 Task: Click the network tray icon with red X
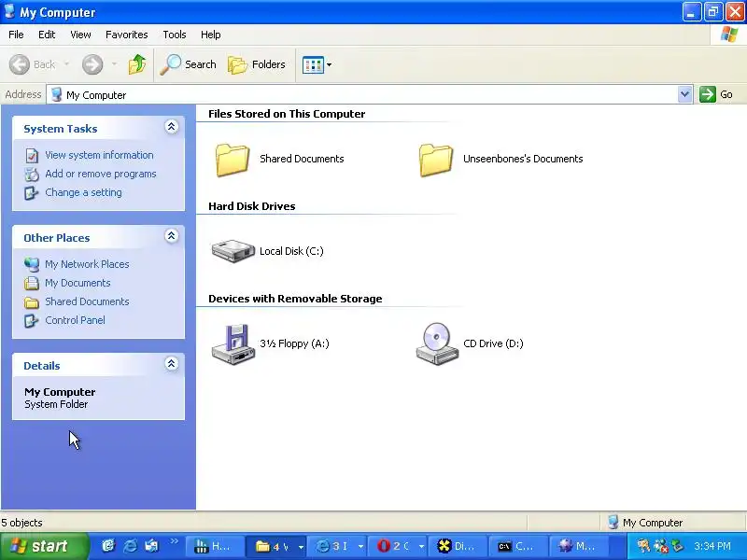click(661, 546)
